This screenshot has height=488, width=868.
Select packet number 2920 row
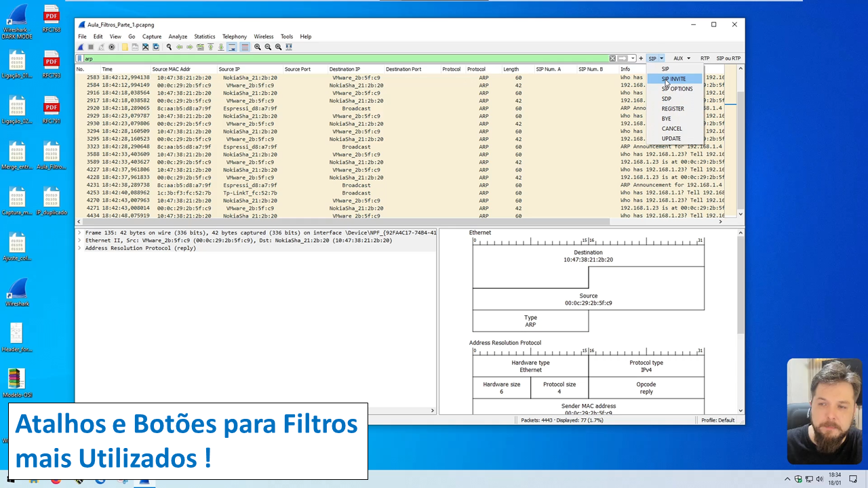coord(400,108)
